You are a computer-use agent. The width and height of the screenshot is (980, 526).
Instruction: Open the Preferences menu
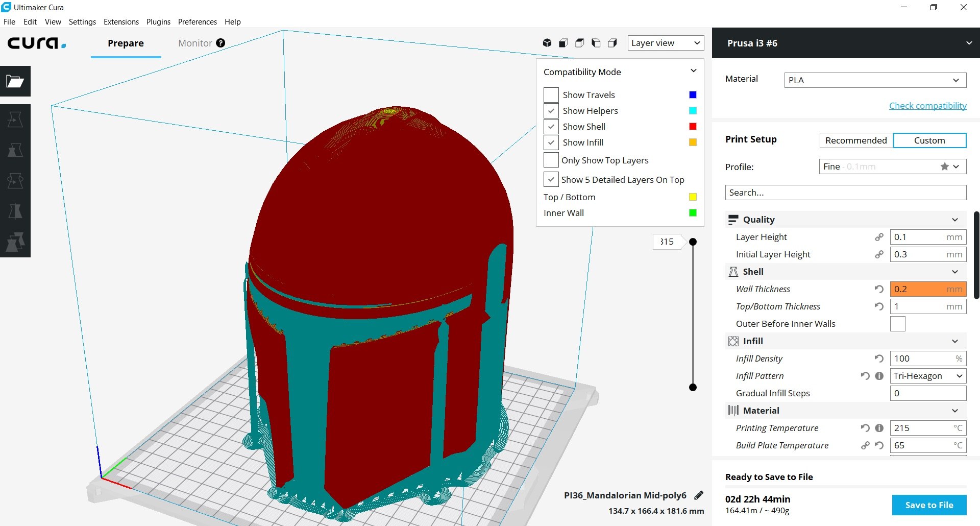coord(198,22)
